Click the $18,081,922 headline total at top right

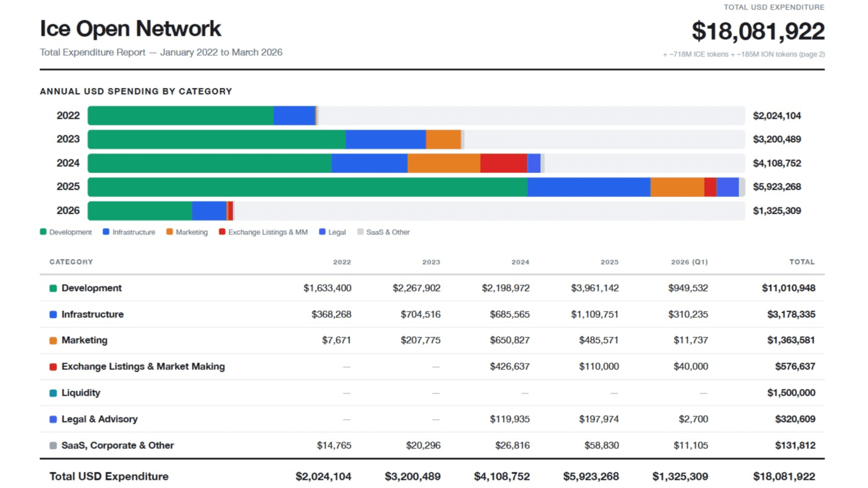pos(758,31)
